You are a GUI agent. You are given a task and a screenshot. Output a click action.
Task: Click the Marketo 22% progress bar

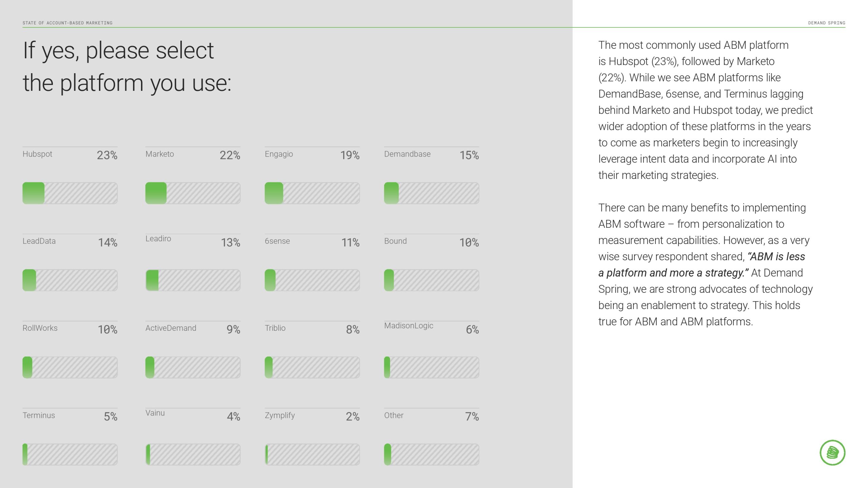coord(193,193)
